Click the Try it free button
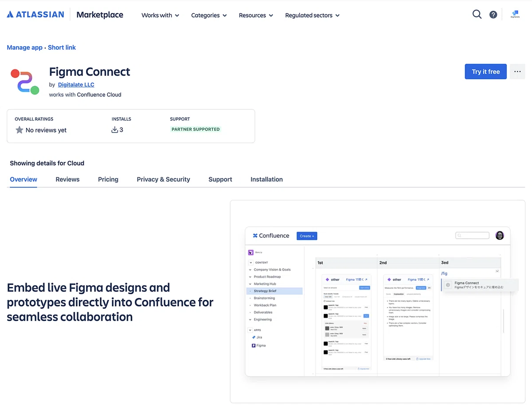This screenshot has width=532, height=413. (x=485, y=71)
